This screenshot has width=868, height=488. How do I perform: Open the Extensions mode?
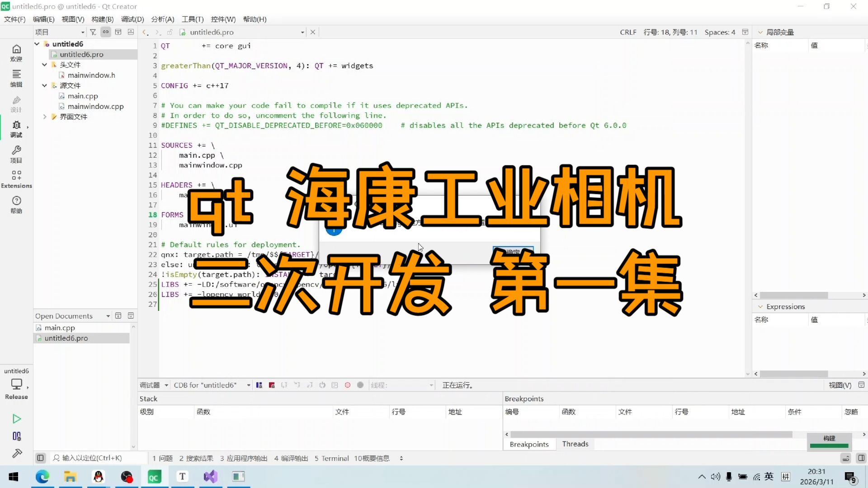pos(16,179)
